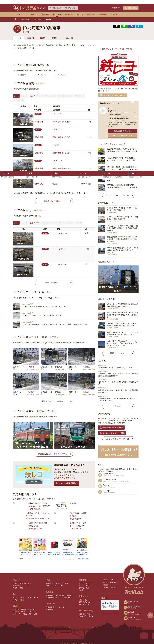154x644 pixels.
Task: Select すべて filter in 編成表 section
Action: pos(16,96)
